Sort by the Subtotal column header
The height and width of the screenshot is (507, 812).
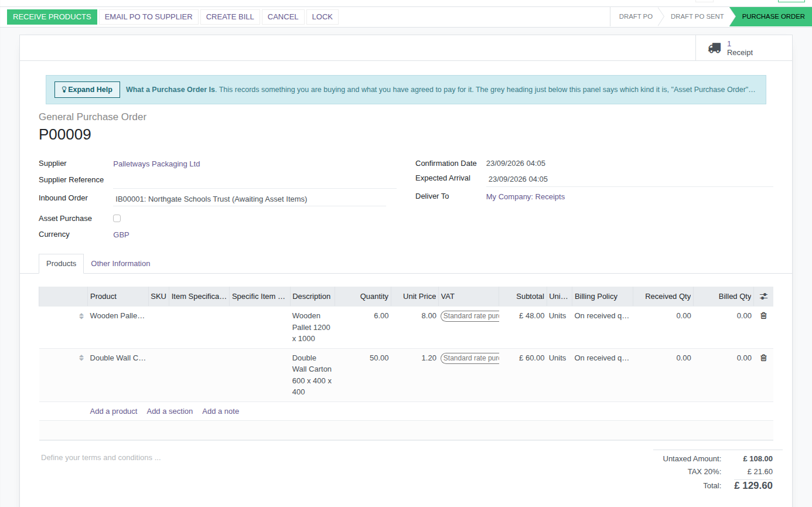click(523, 297)
